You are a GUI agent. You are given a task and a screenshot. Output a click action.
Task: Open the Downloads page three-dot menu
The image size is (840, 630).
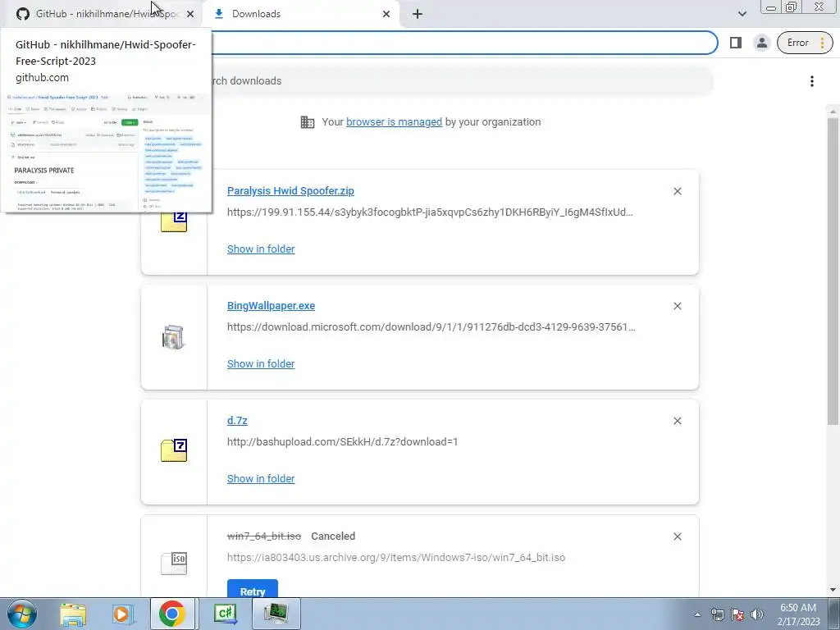[811, 81]
